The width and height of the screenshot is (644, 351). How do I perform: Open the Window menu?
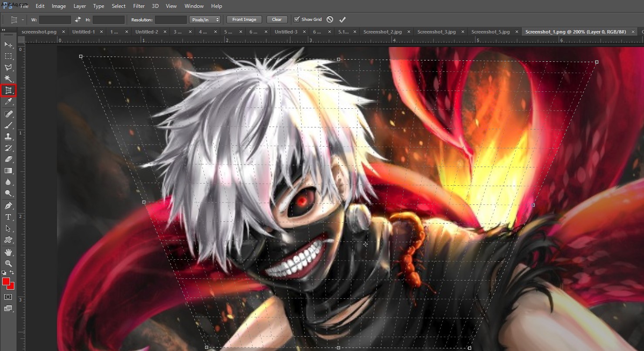click(194, 6)
